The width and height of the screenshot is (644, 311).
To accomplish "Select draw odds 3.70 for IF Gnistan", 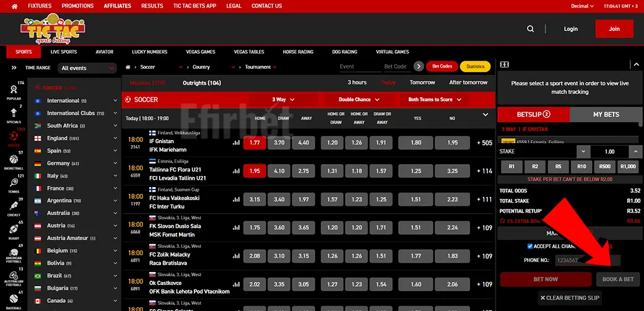I will coord(279,142).
